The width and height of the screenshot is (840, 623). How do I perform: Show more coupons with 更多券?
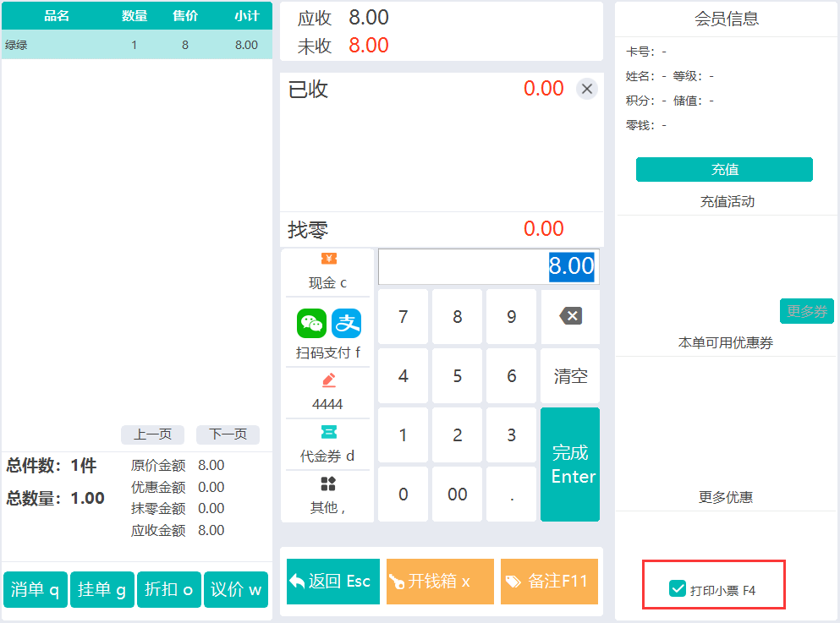tap(806, 311)
